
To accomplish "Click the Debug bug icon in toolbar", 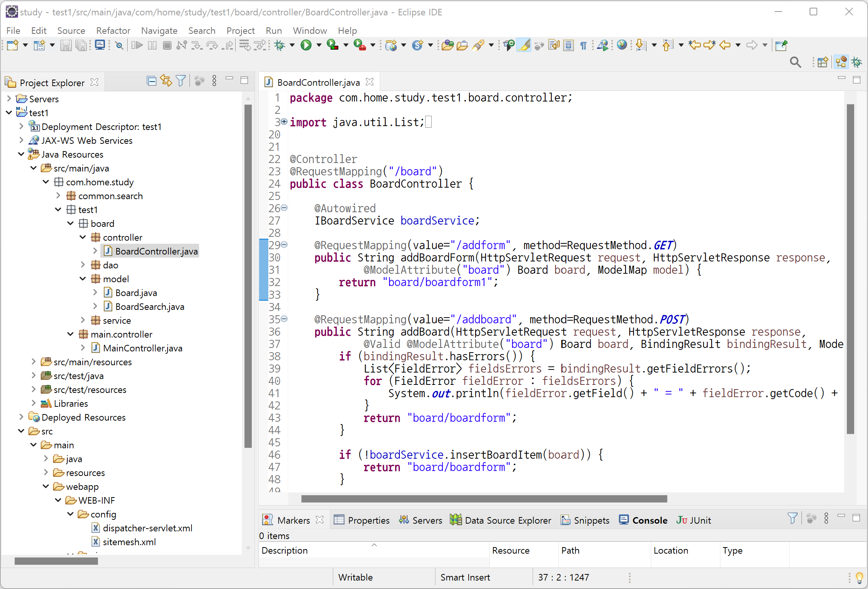I will 279,45.
